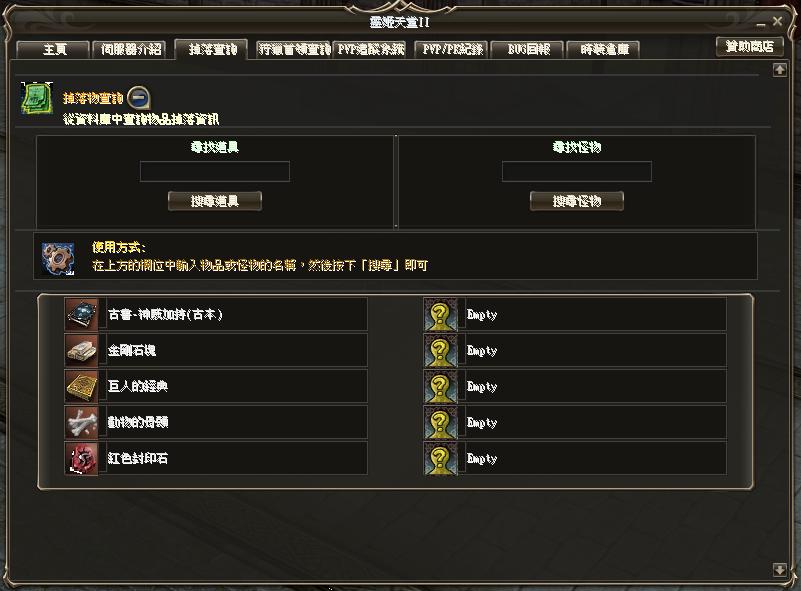The height and width of the screenshot is (591, 801).
Task: Click the ancient book 神殿加持 item icon
Action: 82,315
